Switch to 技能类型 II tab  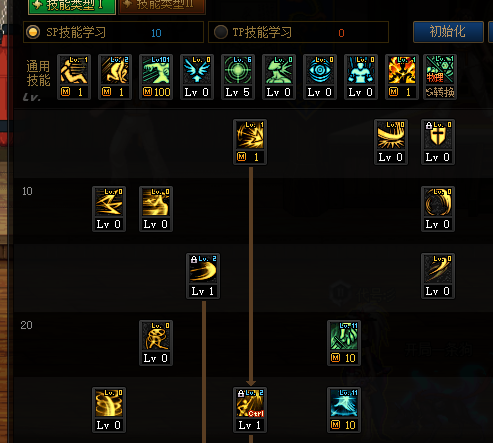[x=162, y=6]
